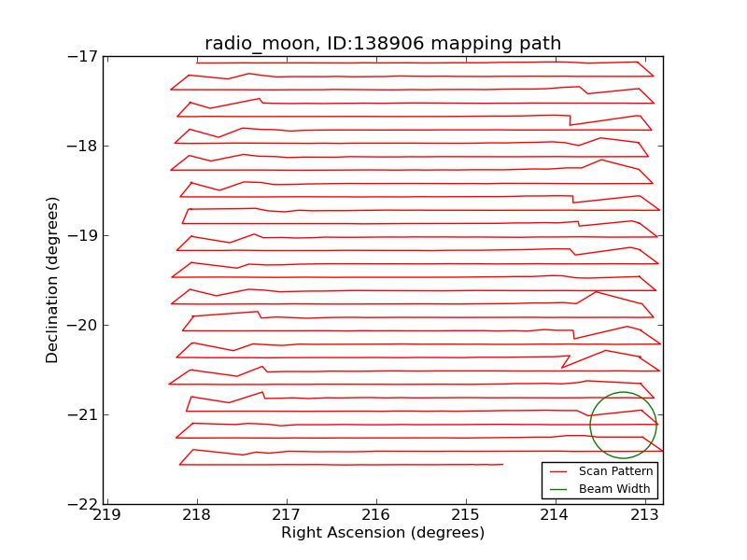The height and width of the screenshot is (560, 747).
Task: Select the 'Right Ascension (degrees)' x-axis label
Action: coord(383,533)
